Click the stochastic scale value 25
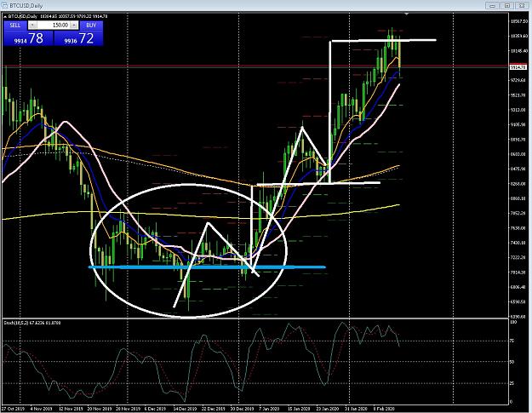Image resolution: width=532 pixels, height=413 pixels. click(512, 383)
